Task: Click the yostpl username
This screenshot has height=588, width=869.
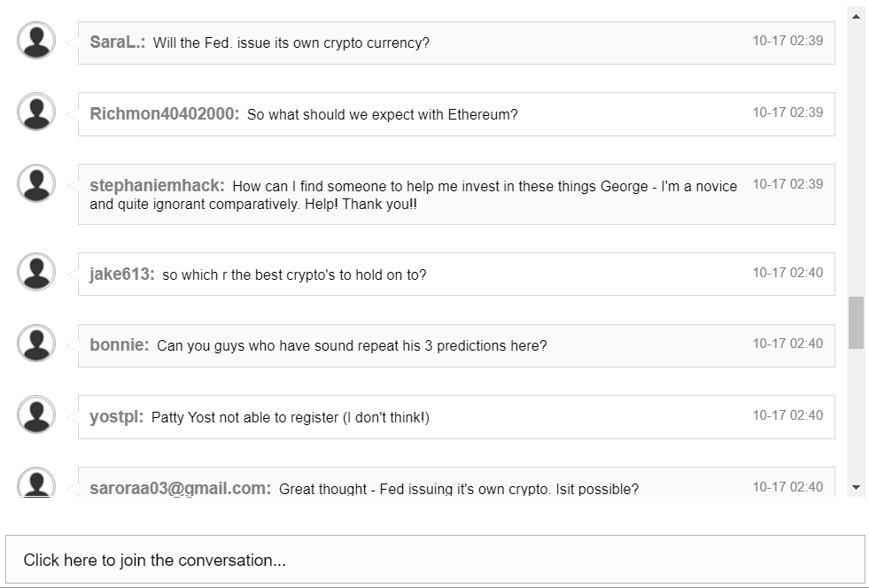Action: click(x=116, y=417)
